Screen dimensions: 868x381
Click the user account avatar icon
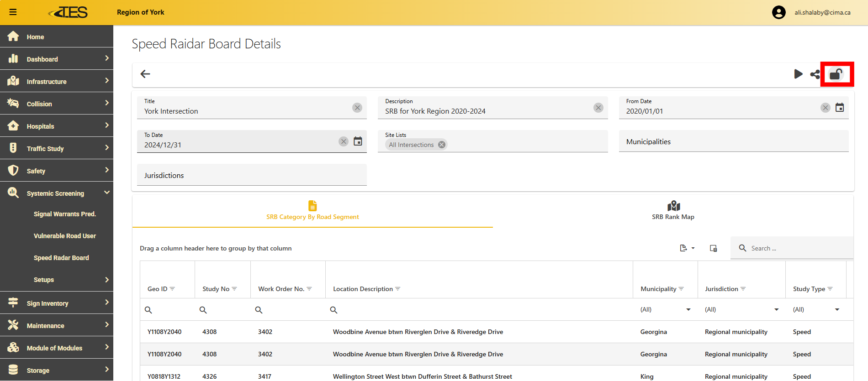(x=779, y=12)
